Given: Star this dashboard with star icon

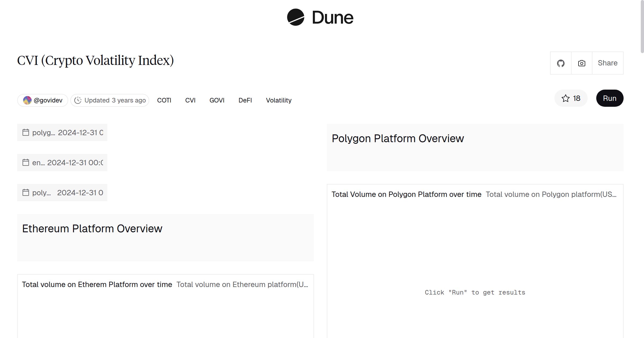Looking at the screenshot, I should pos(565,98).
